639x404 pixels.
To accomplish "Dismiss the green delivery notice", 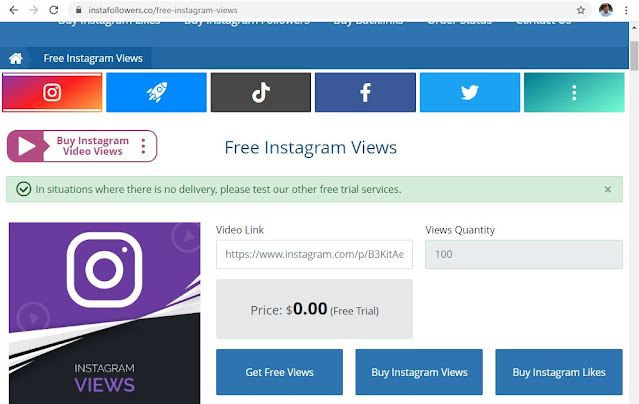I will pyautogui.click(x=608, y=189).
